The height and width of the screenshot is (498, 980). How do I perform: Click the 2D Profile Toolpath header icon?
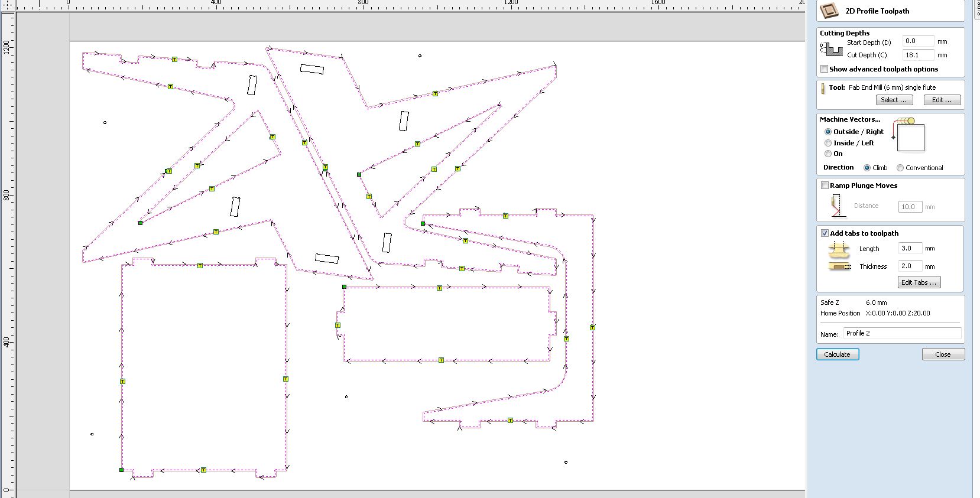click(829, 11)
